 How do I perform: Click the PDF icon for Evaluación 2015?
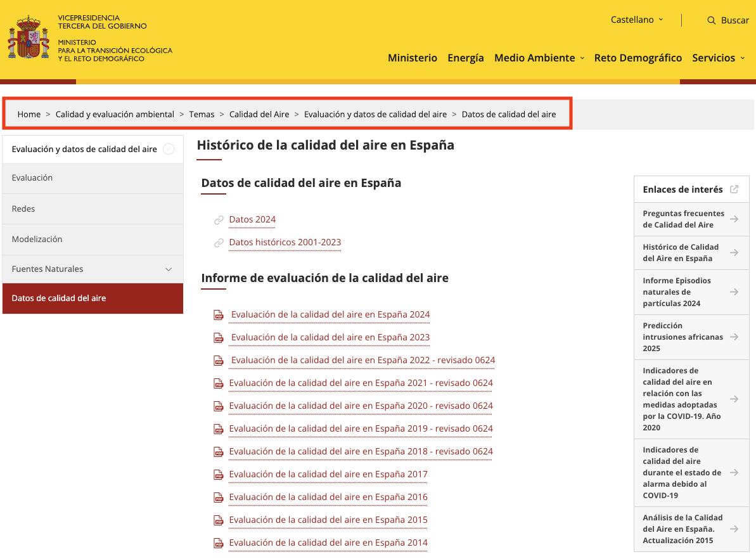pyautogui.click(x=219, y=520)
